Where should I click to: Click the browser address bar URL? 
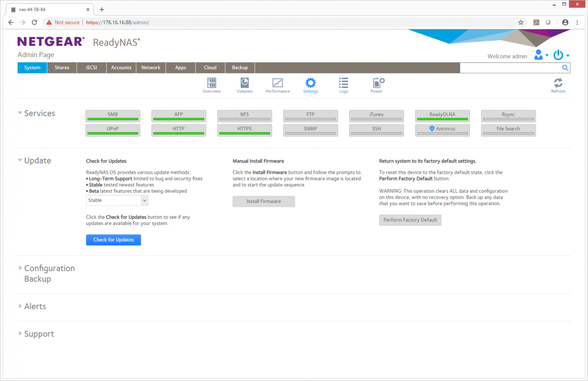pos(118,22)
